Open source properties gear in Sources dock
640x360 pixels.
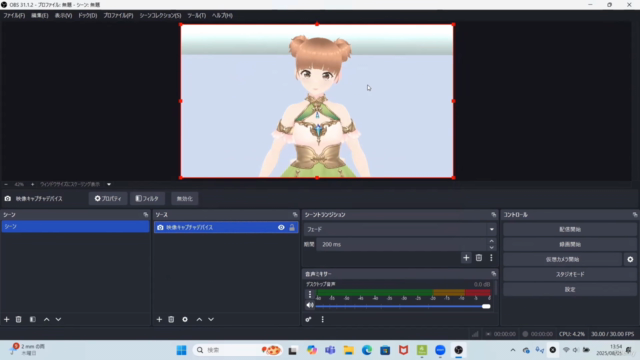tap(185, 319)
